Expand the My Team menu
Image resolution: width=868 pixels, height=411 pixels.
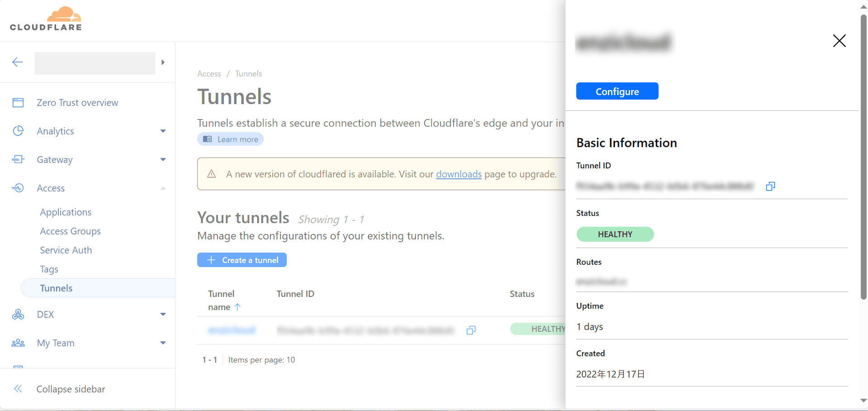pyautogui.click(x=163, y=343)
